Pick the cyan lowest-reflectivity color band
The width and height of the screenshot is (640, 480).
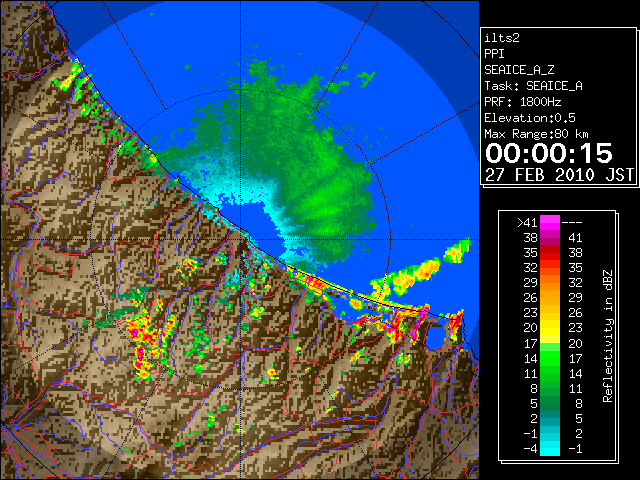tap(550, 449)
